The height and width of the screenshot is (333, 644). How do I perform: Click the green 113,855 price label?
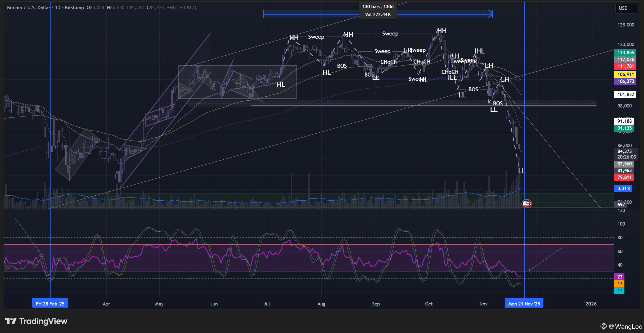coord(625,53)
